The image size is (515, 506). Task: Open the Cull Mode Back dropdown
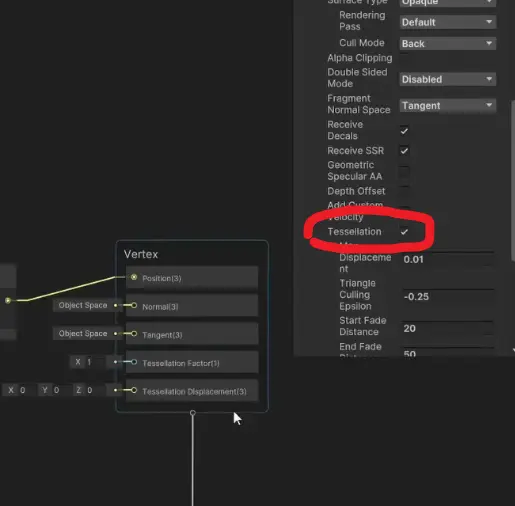(448, 43)
